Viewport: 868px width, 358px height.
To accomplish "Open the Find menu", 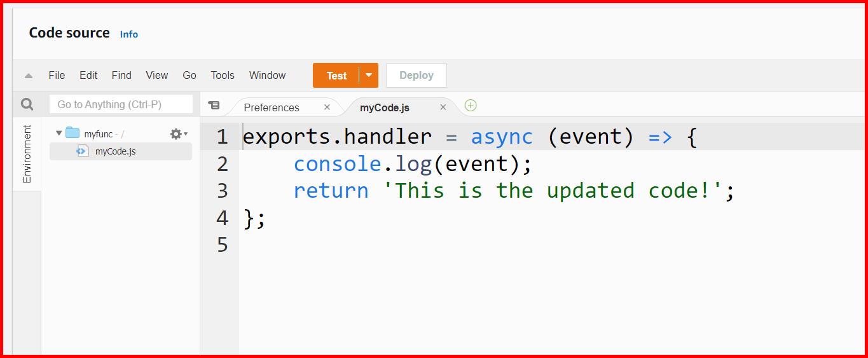I will pos(121,75).
